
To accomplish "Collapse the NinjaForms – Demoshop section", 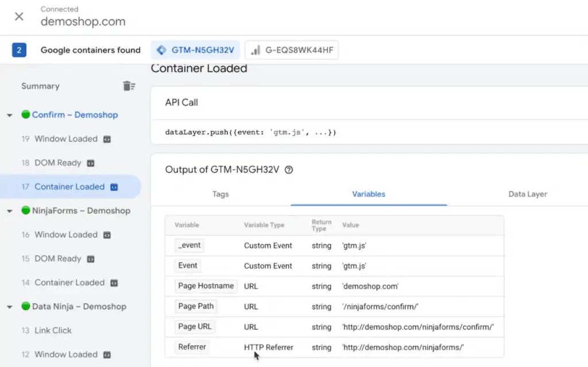I will (9, 211).
